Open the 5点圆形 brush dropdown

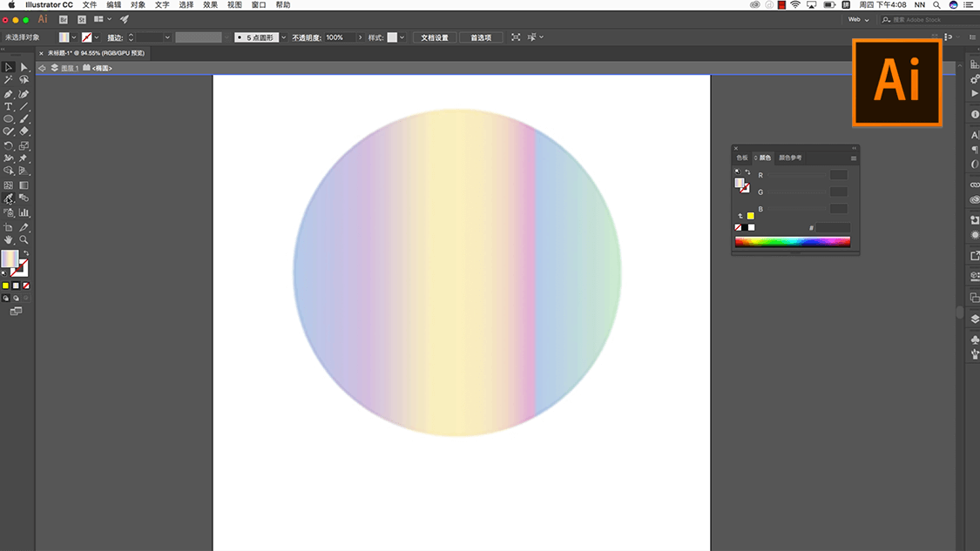pyautogui.click(x=283, y=37)
